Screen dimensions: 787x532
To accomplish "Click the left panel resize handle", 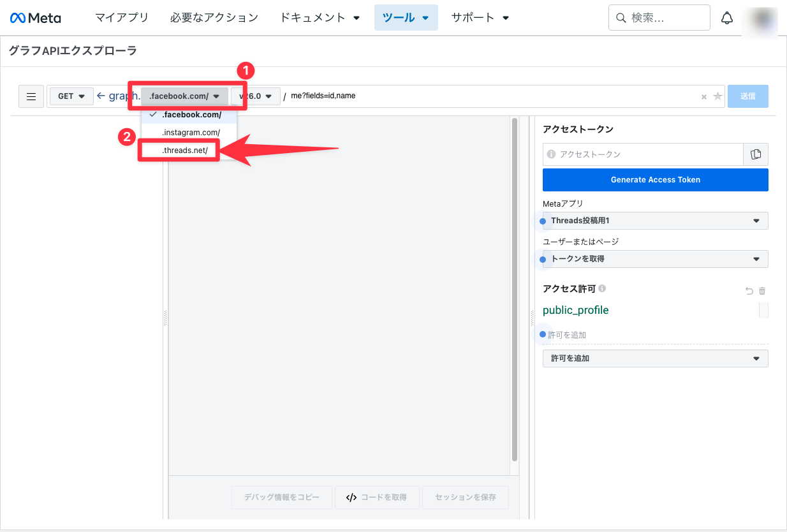I will click(x=165, y=318).
